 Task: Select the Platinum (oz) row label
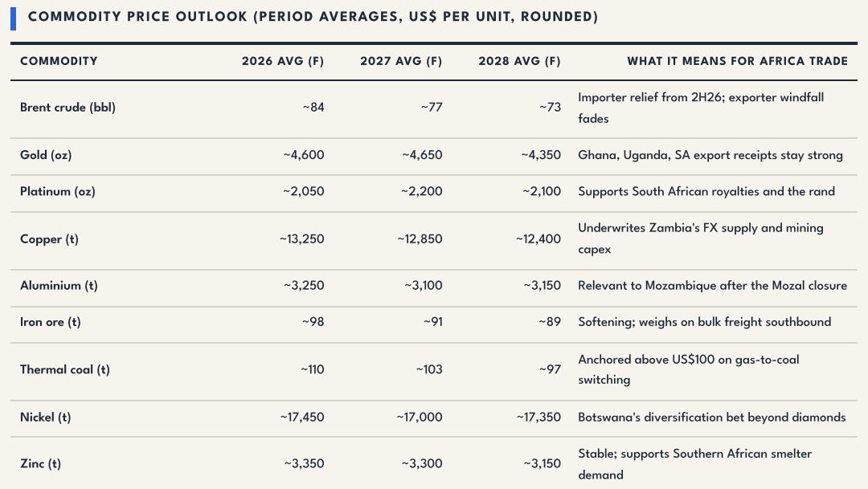tap(58, 191)
